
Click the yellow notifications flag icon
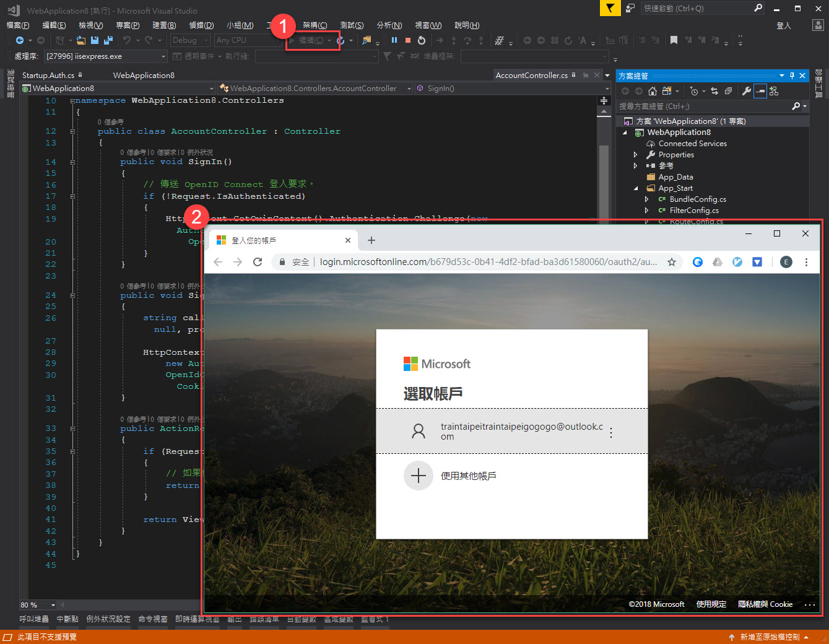click(610, 8)
